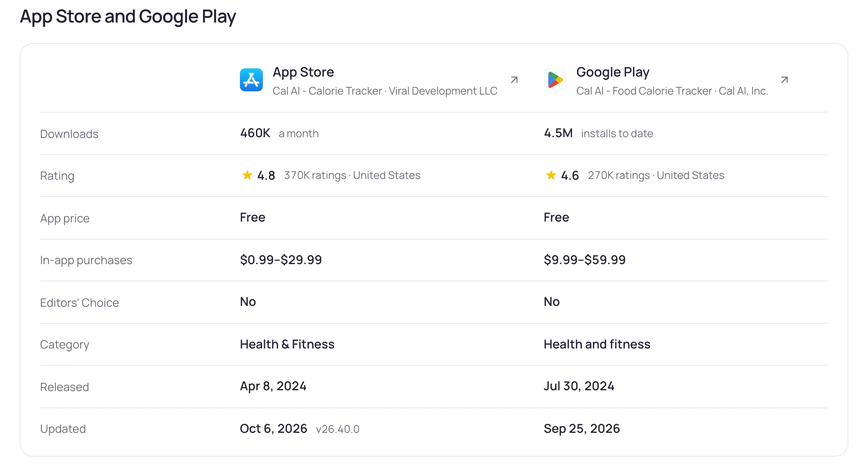Click the Released row label
Screen dimensions: 868x466
[65, 387]
